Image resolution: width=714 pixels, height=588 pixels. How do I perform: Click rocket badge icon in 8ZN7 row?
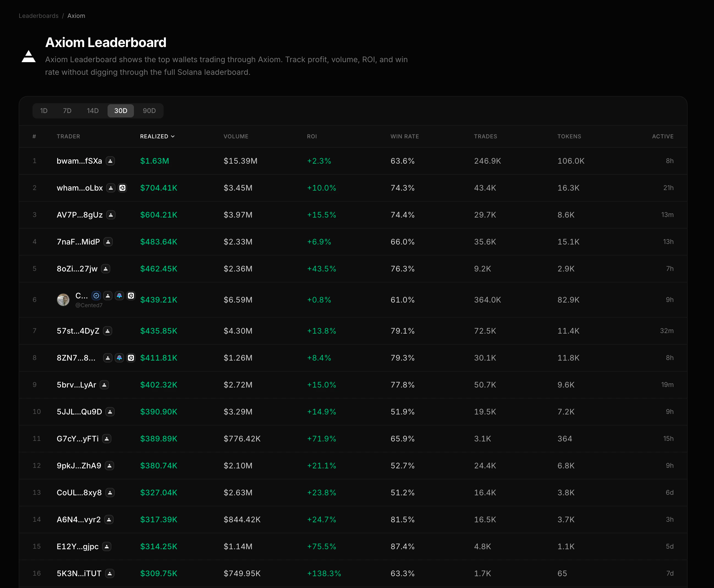point(119,358)
